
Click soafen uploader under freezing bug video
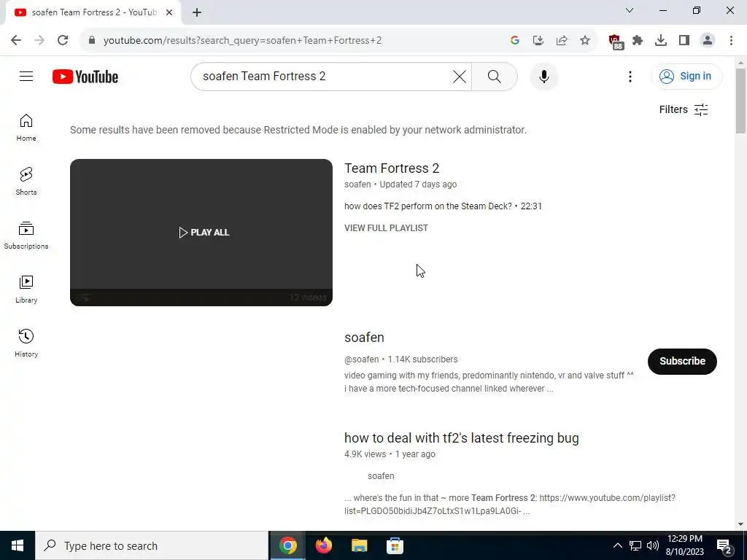click(x=381, y=475)
